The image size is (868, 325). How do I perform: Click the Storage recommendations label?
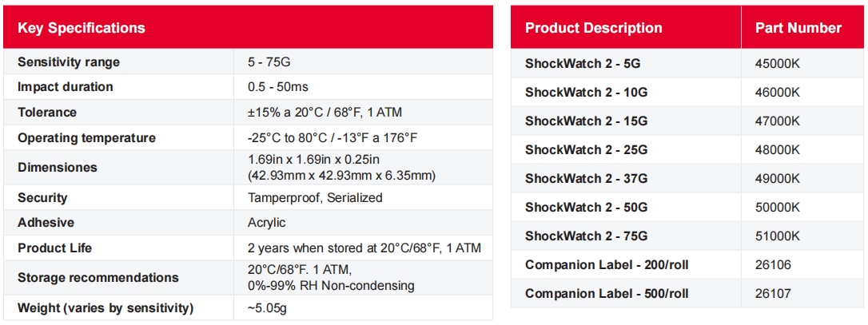[98, 278]
